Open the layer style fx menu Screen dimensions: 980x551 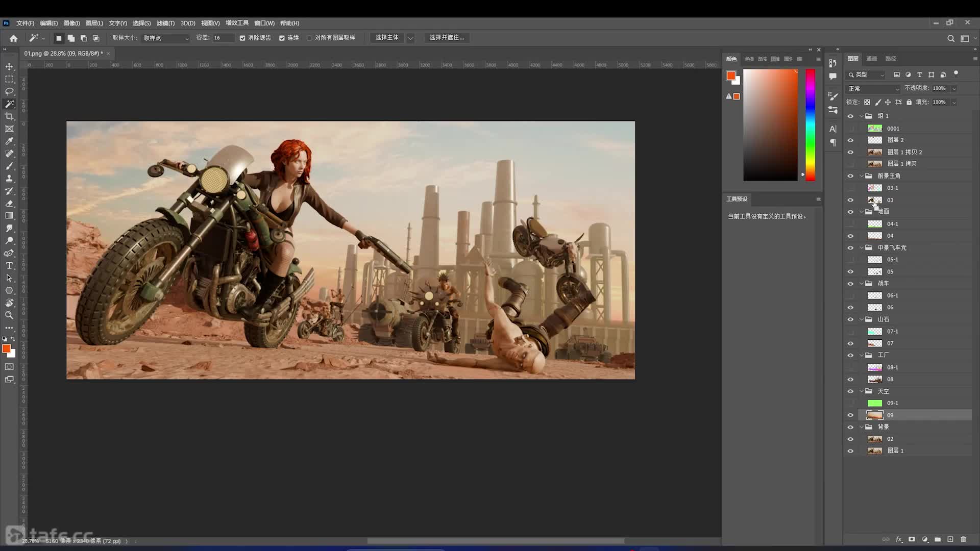899,539
